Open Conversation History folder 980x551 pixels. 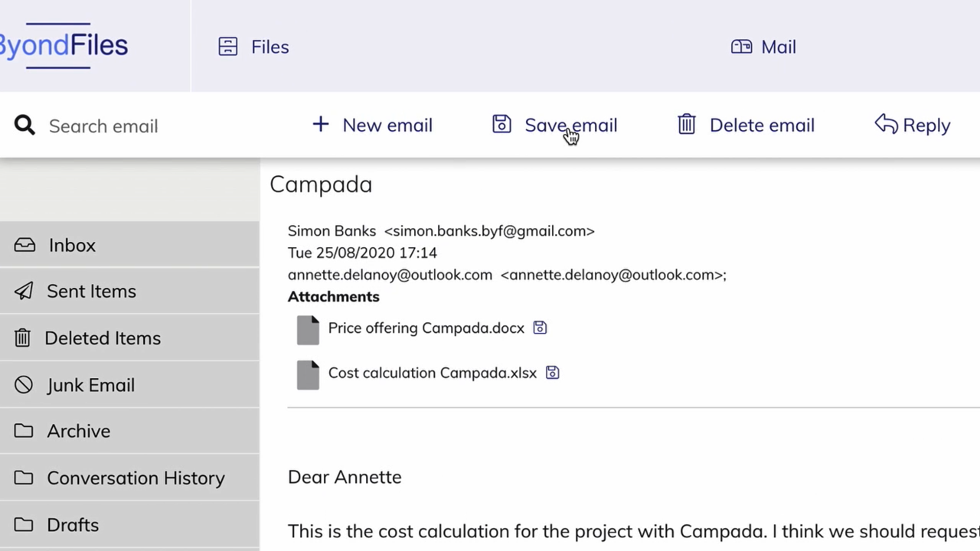click(136, 478)
